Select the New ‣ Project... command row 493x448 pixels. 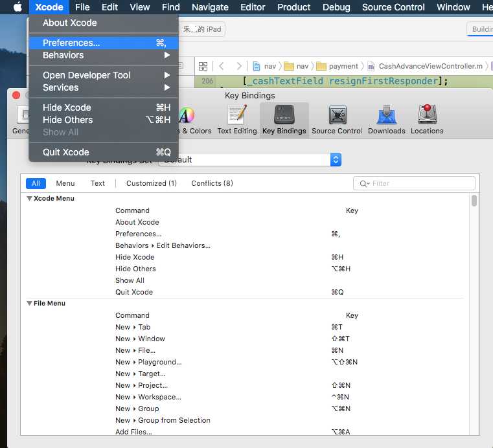[244, 385]
